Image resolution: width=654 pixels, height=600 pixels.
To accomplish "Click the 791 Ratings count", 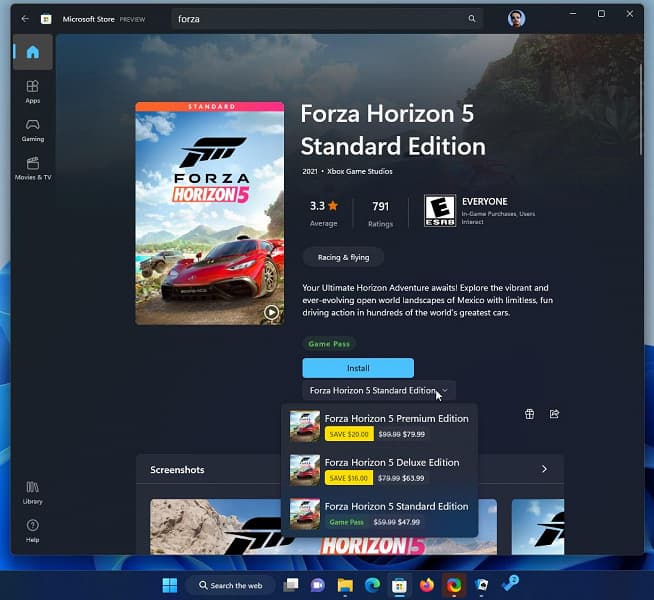I will [380, 214].
